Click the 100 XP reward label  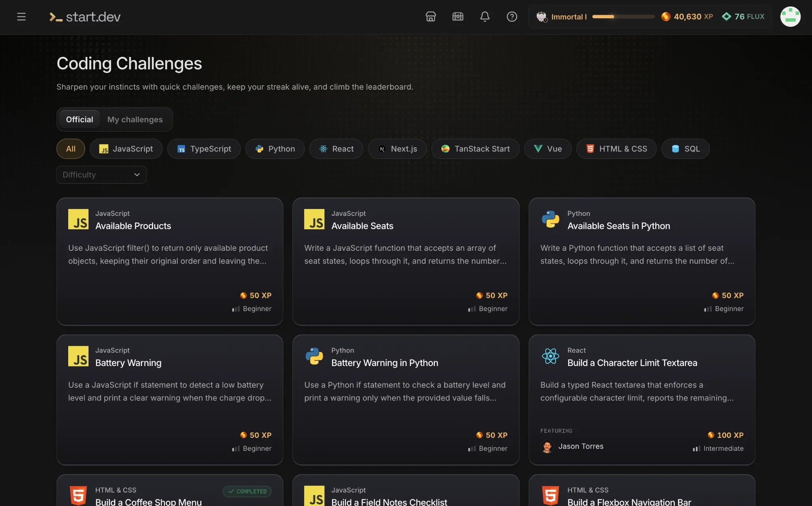726,435
